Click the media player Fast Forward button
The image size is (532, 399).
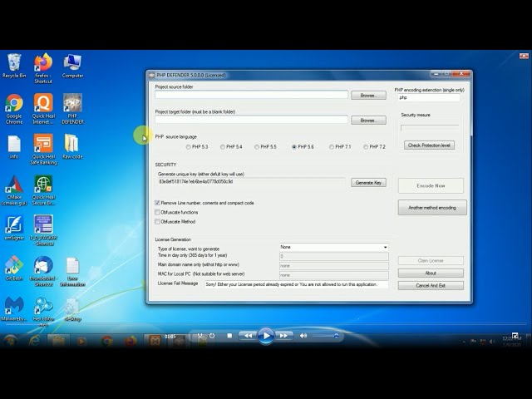283,336
